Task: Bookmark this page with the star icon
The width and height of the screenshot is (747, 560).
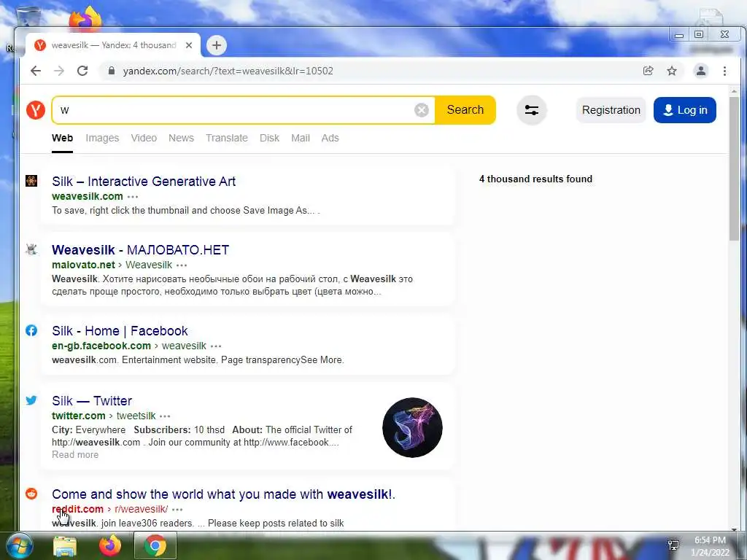Action: tap(672, 71)
